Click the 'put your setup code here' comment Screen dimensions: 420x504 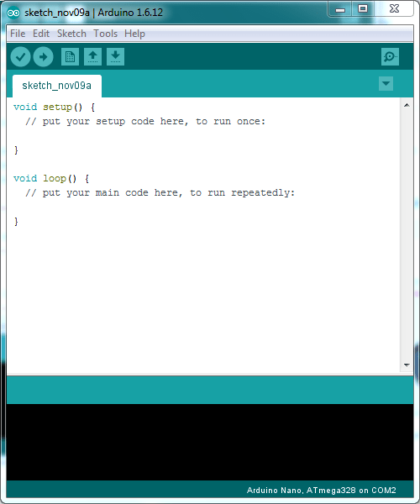(x=145, y=122)
